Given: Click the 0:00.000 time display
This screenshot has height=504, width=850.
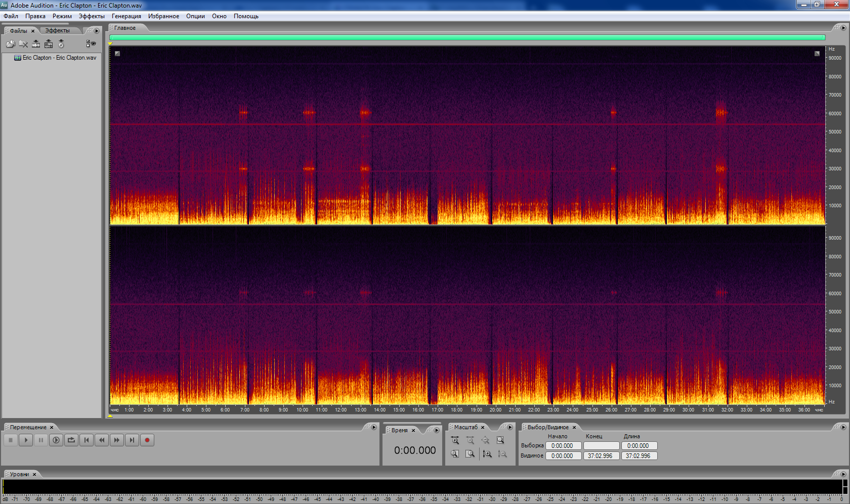Looking at the screenshot, I should (x=415, y=450).
